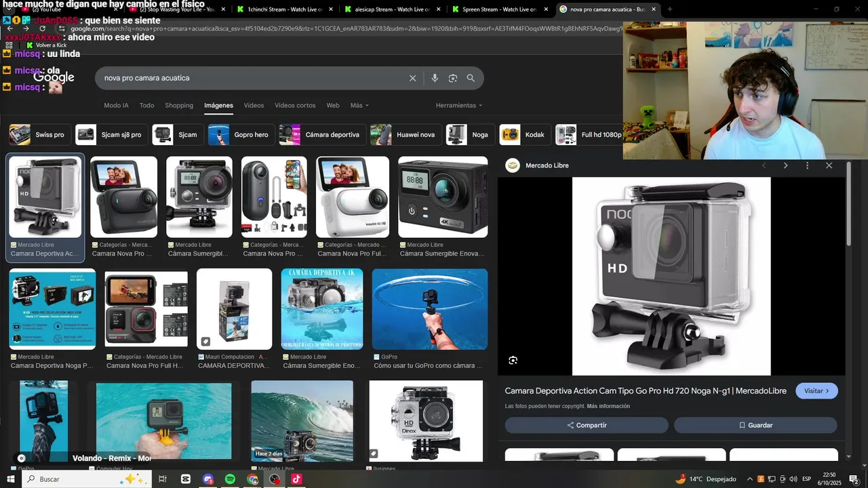Open the Más información link
The height and width of the screenshot is (488, 868).
[x=608, y=406]
